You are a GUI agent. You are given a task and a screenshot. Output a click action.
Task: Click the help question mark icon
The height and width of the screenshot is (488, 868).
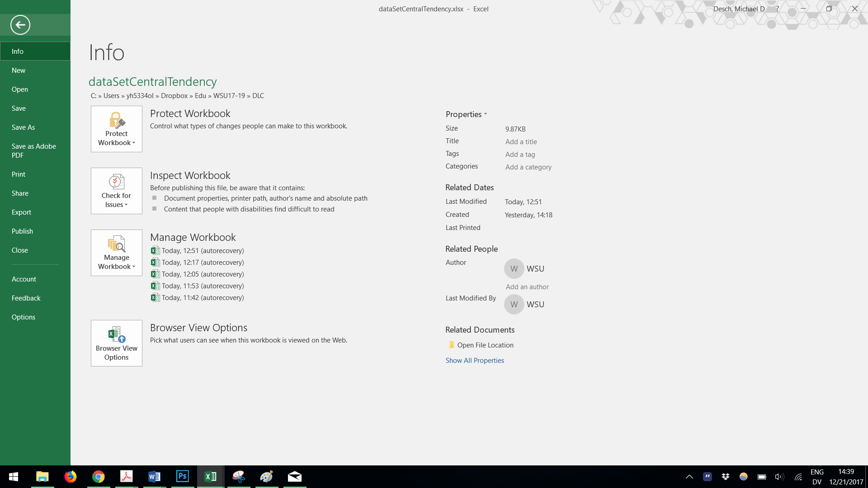coord(777,9)
